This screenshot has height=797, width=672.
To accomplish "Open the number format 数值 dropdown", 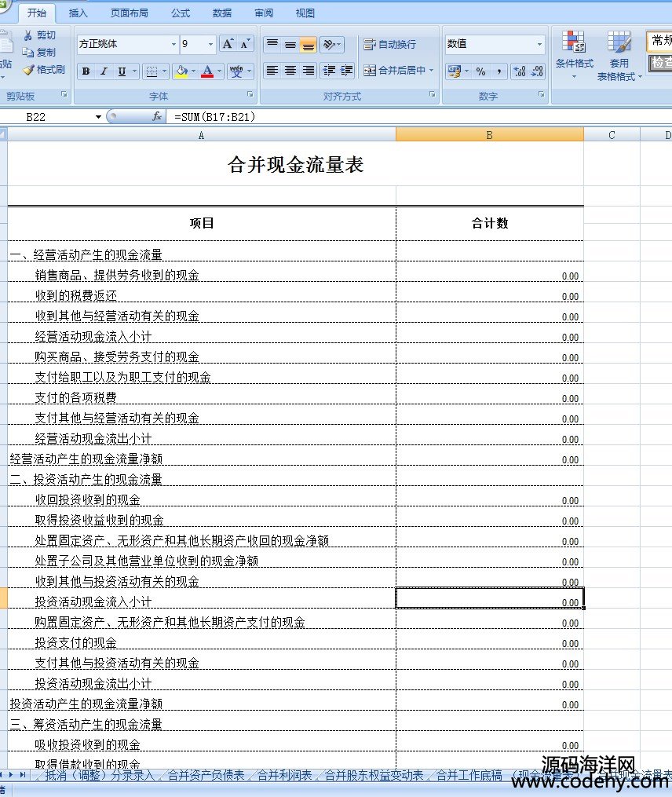I will 539,45.
